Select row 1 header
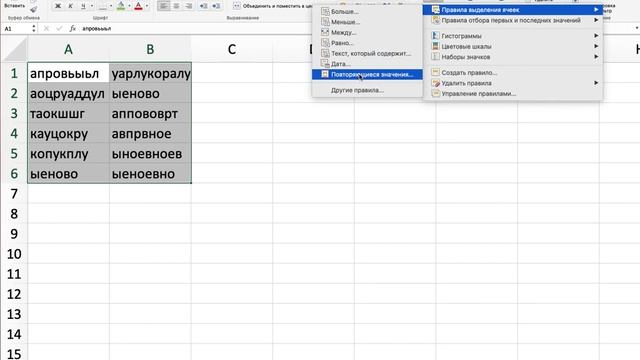 [14, 73]
